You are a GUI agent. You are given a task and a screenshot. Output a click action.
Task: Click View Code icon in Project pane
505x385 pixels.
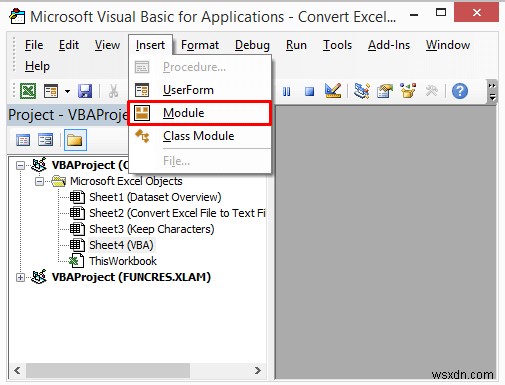[23, 140]
